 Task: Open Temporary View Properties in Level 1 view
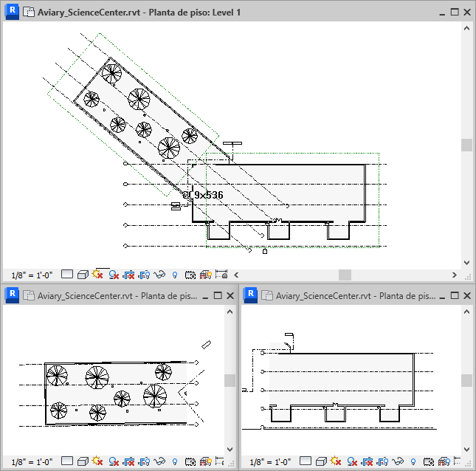[x=190, y=275]
